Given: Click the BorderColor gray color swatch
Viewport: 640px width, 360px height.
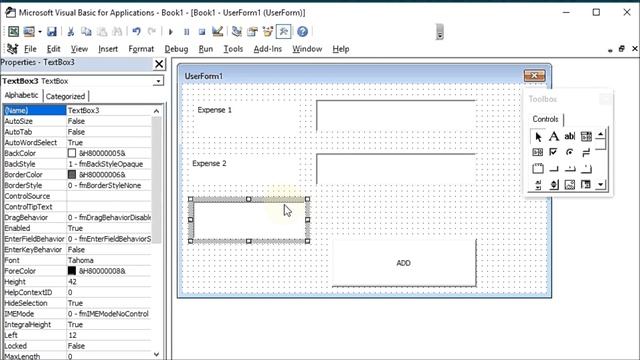Looking at the screenshot, I should [72, 174].
